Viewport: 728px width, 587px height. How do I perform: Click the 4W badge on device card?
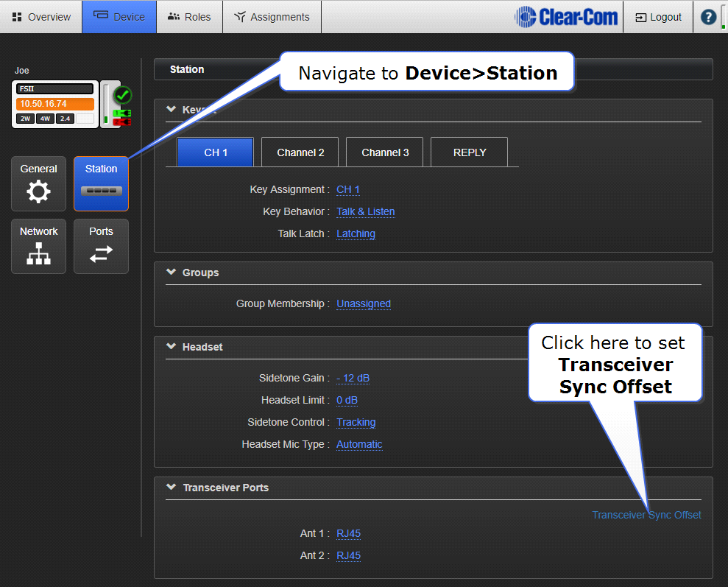[45, 119]
